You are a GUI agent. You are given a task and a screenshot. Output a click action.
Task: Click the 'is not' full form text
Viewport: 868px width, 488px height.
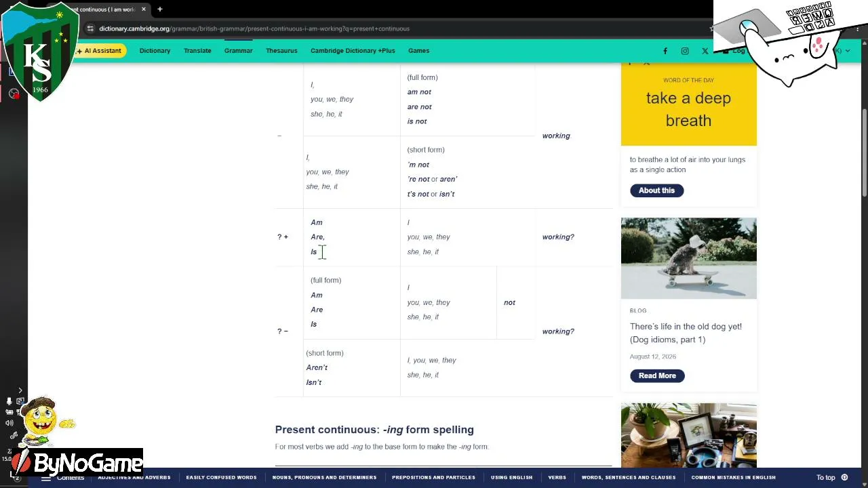click(x=417, y=121)
